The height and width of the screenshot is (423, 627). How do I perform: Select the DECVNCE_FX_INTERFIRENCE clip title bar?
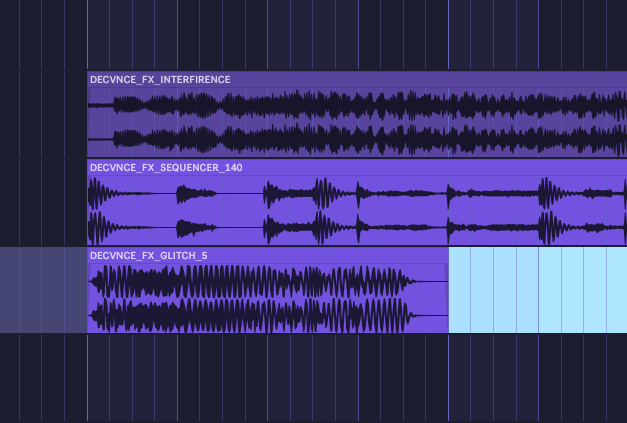click(357, 80)
